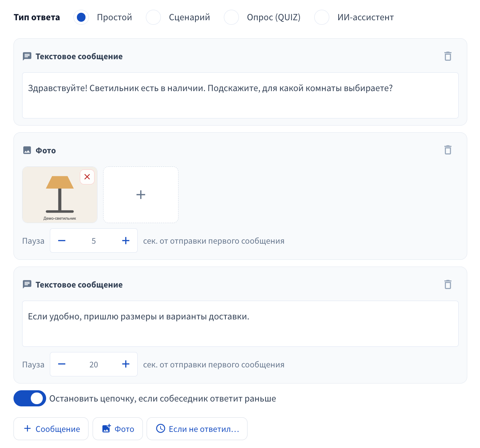Delete the first Текстовое сообщение block

point(448,56)
